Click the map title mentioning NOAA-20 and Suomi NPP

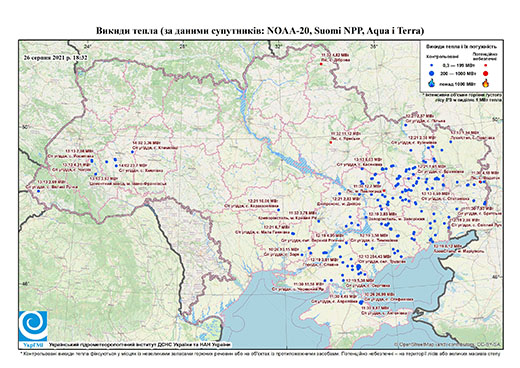coord(260,31)
